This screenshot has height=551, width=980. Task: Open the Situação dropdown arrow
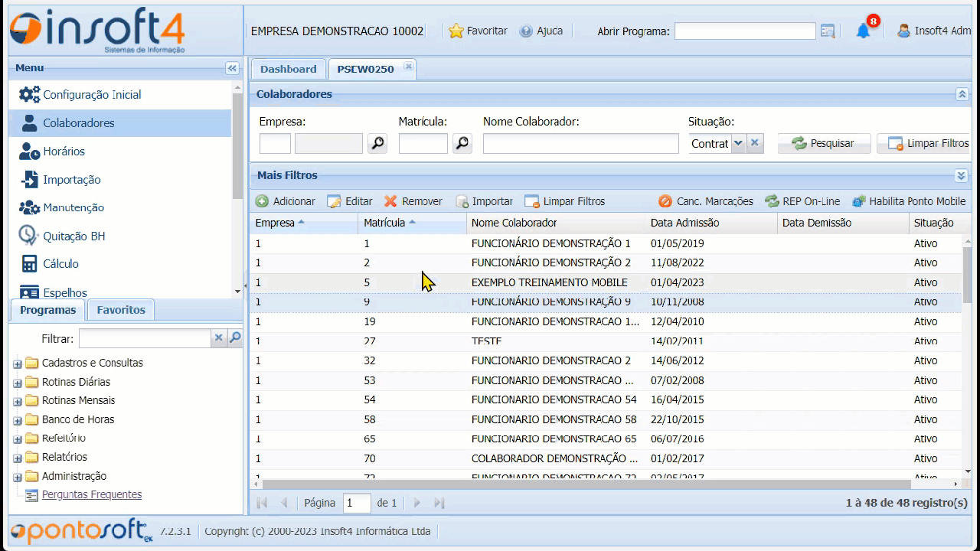pos(738,143)
